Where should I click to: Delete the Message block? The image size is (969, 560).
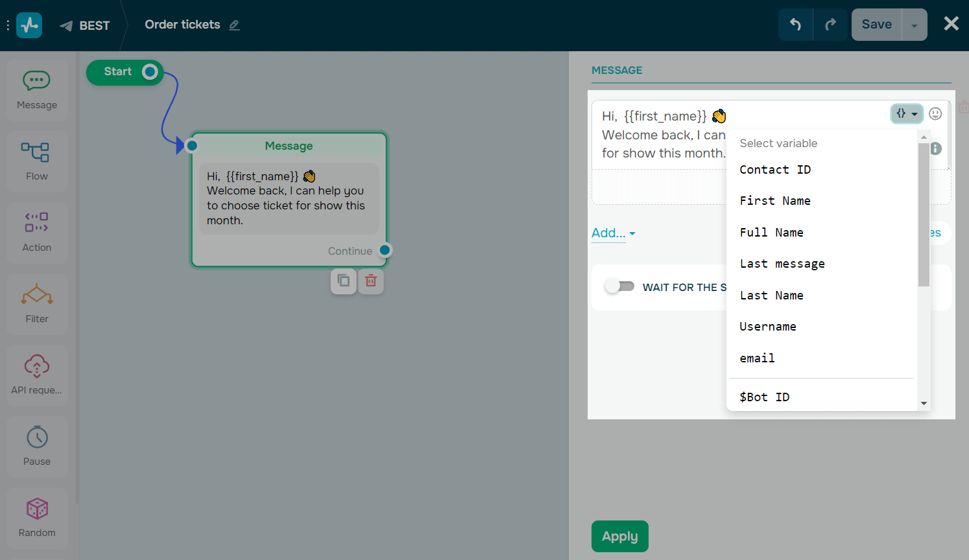click(x=371, y=281)
